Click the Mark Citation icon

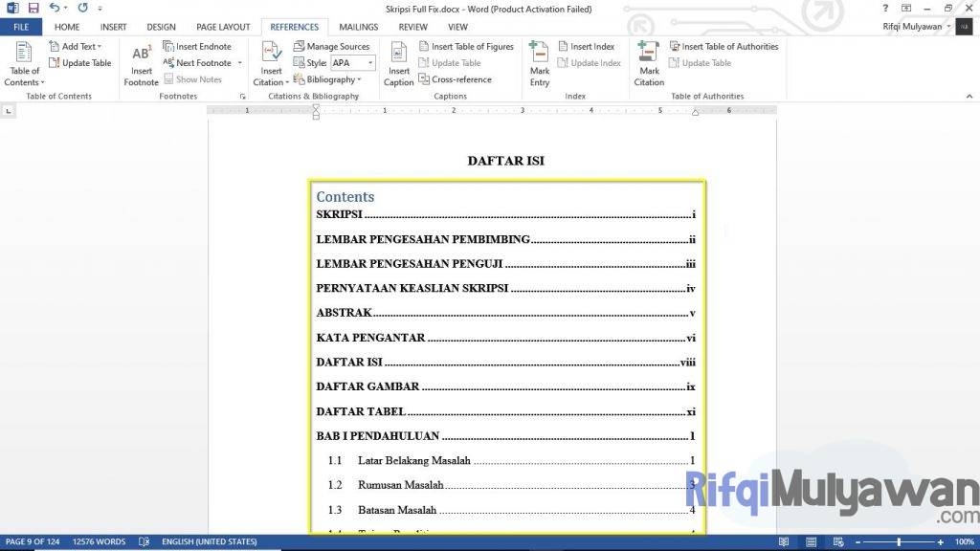[649, 55]
